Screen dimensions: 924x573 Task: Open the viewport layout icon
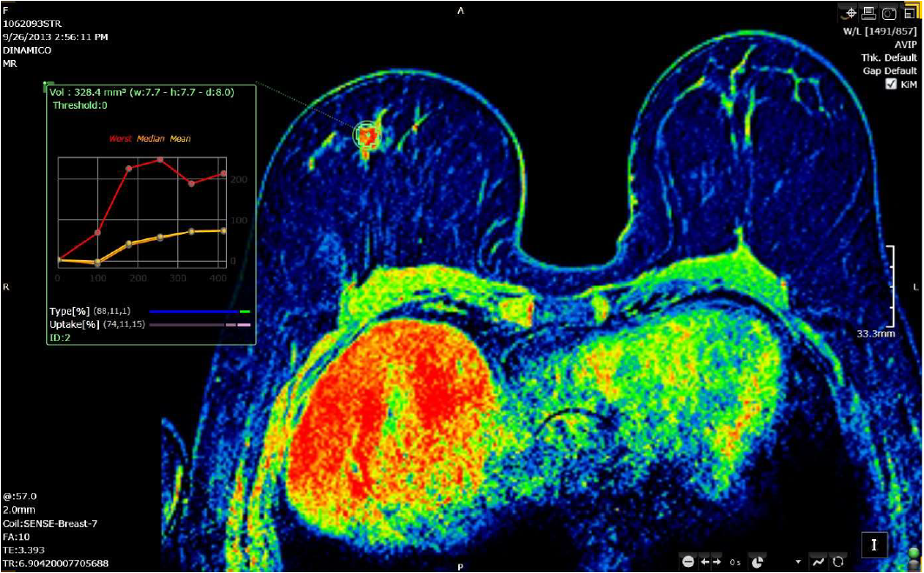[x=910, y=12]
